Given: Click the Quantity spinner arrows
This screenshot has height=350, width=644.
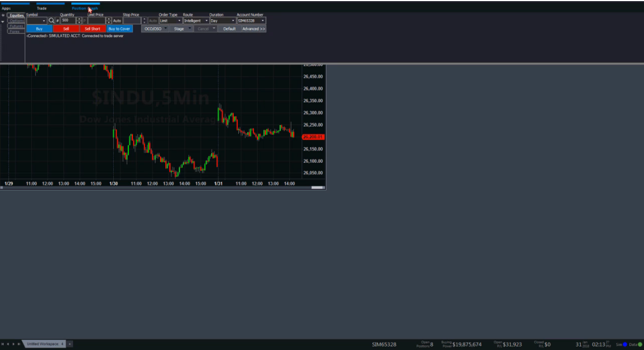Looking at the screenshot, I should (x=79, y=20).
